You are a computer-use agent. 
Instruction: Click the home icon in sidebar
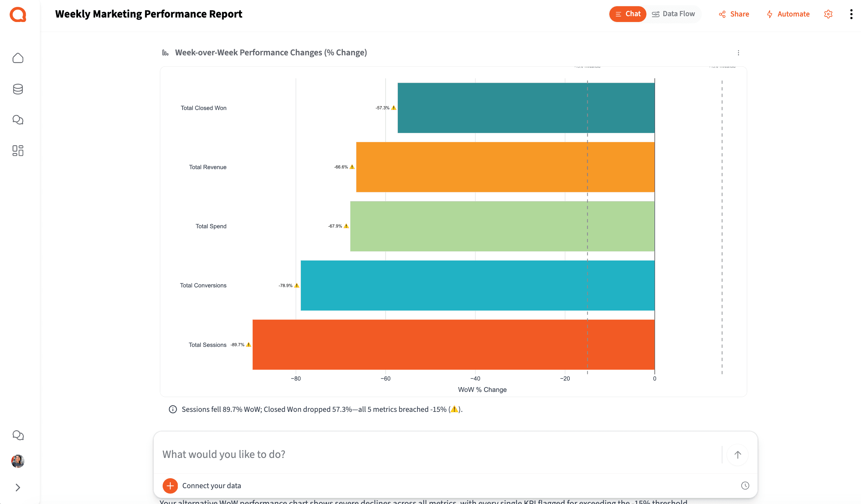coord(18,58)
